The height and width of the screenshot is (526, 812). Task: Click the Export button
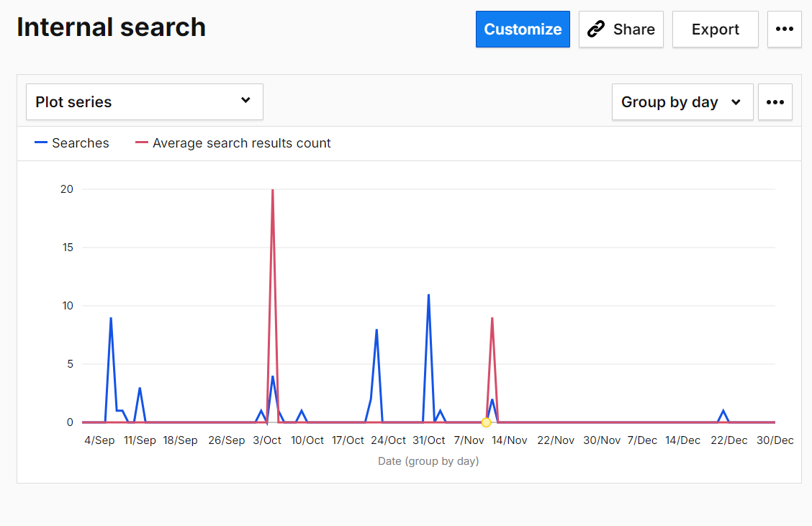[715, 29]
